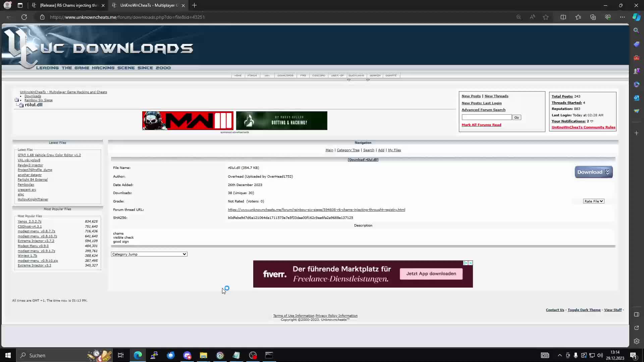The height and width of the screenshot is (362, 644).
Task: Expand the QUICKLINKS navbar menu
Action: point(356,75)
